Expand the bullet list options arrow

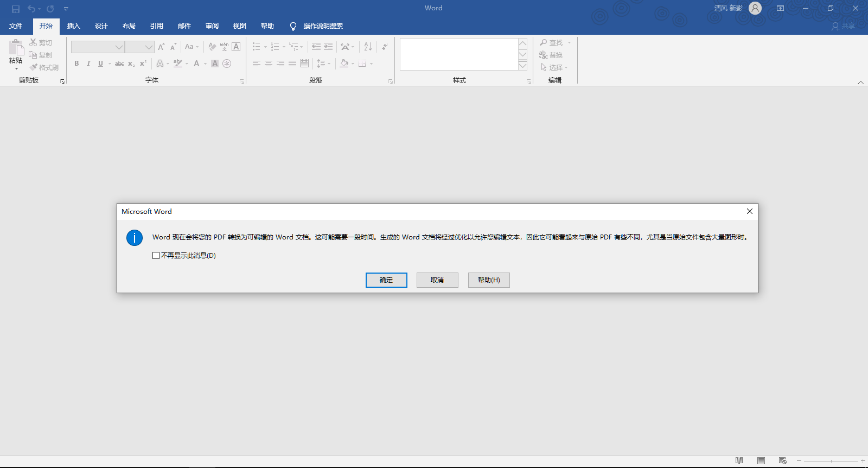pos(265,47)
